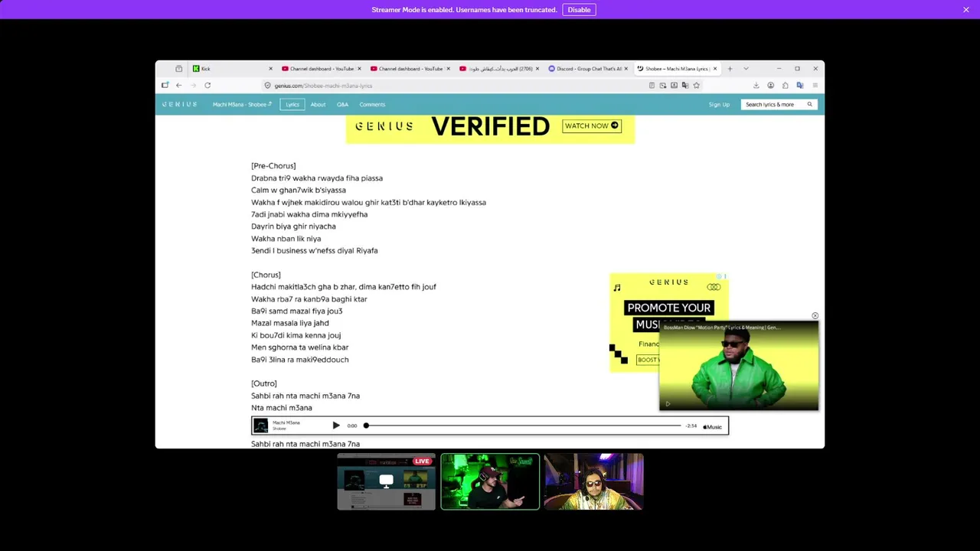Close the floating BossMan Dlow video

(815, 315)
